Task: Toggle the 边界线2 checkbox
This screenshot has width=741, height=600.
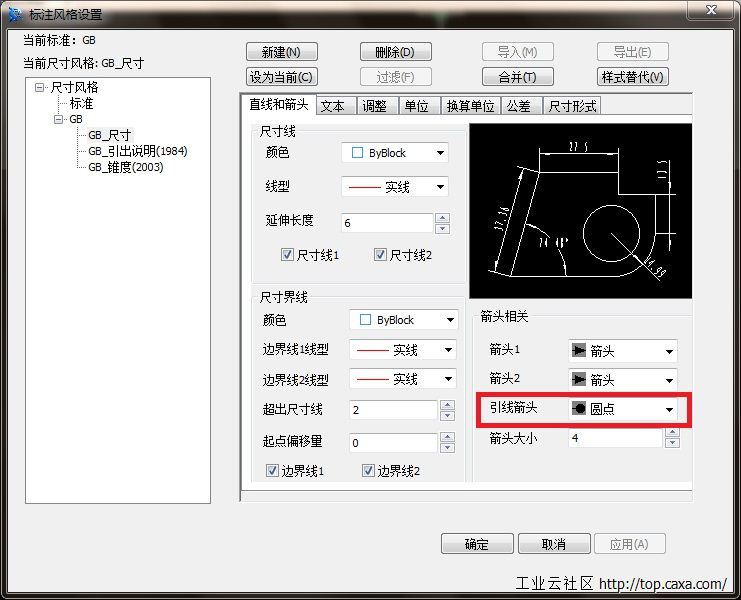Action: pyautogui.click(x=368, y=471)
